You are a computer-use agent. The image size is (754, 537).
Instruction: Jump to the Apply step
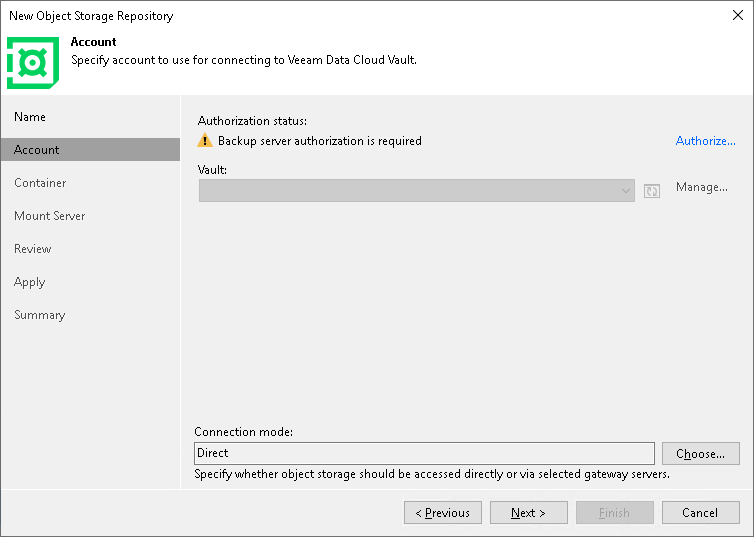(30, 282)
